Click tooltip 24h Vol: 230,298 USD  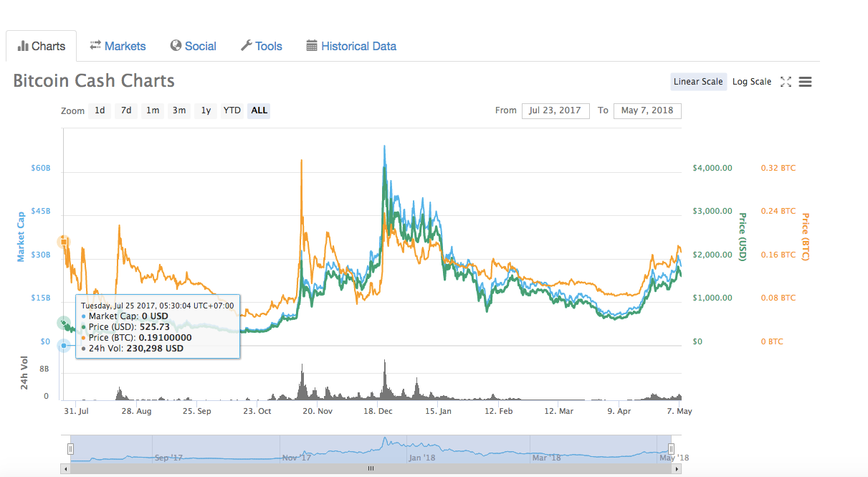pos(136,348)
